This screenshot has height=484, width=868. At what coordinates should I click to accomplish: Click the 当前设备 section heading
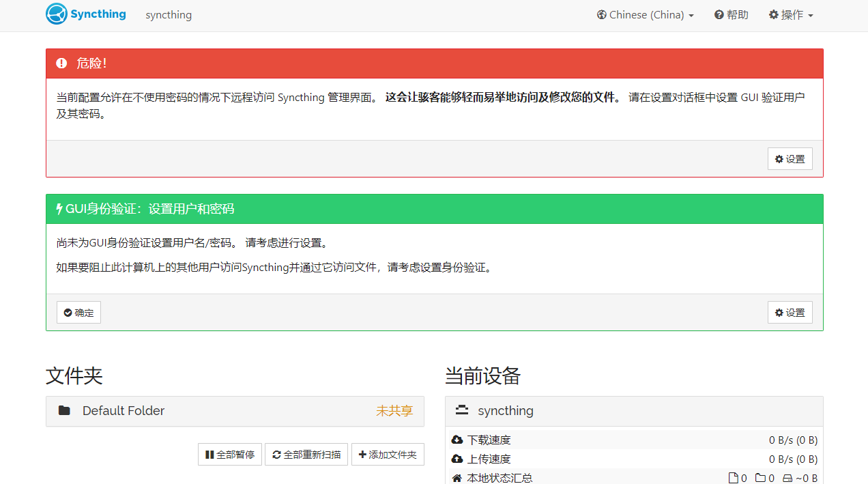pyautogui.click(x=483, y=375)
